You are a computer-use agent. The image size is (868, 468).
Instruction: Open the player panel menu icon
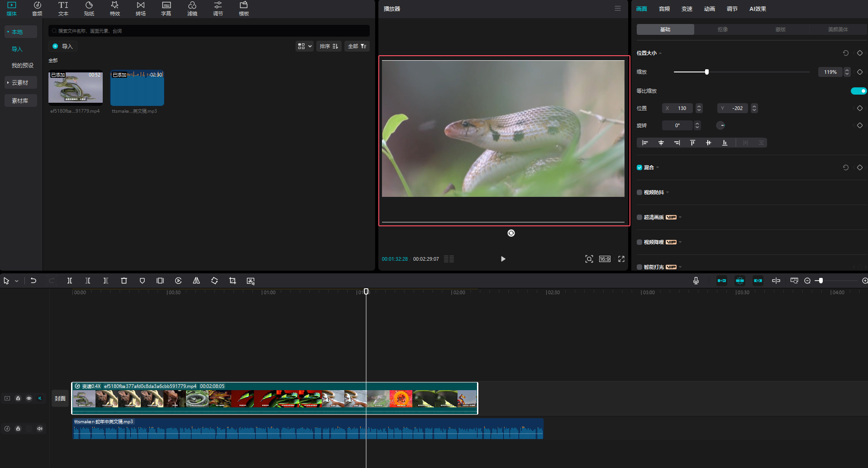coord(618,9)
